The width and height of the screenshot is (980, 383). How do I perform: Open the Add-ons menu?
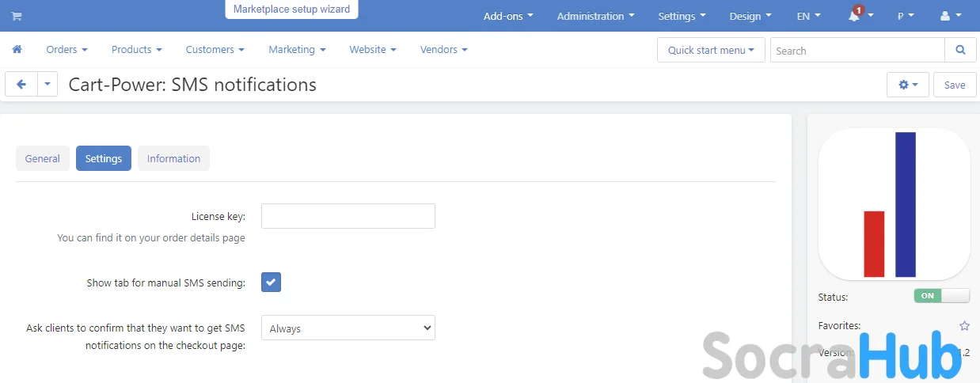(x=508, y=16)
